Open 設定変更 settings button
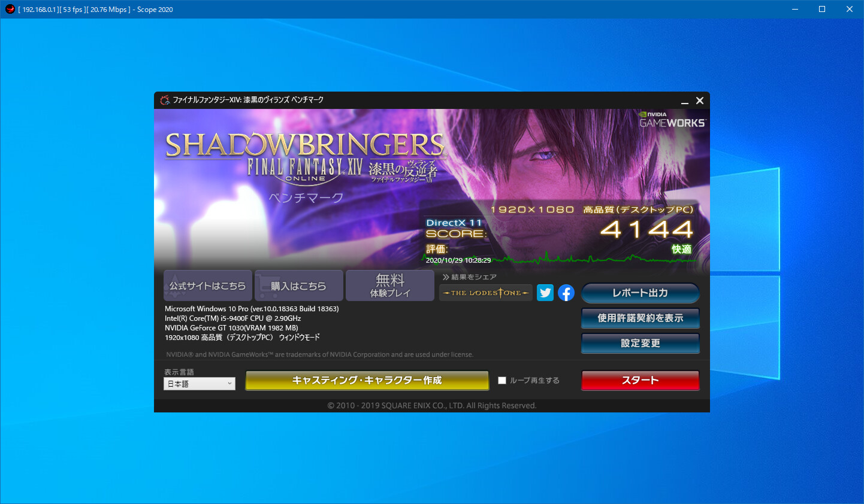 click(640, 343)
